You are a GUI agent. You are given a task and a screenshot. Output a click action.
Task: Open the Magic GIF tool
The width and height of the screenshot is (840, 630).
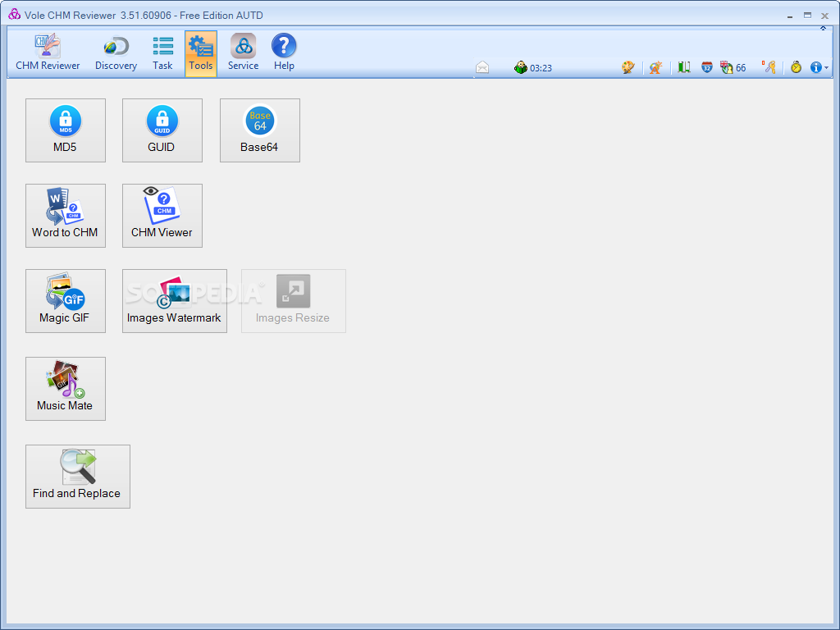coord(66,301)
